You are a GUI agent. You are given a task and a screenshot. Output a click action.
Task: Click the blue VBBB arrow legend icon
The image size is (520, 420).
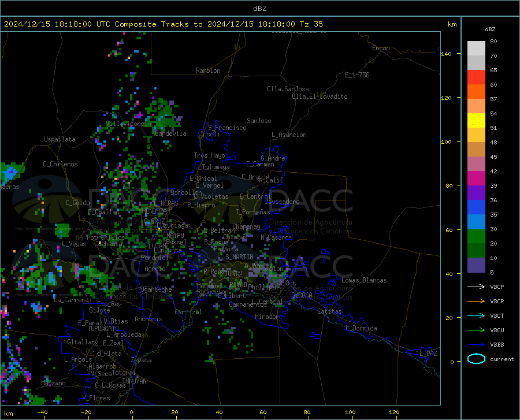pyautogui.click(x=476, y=345)
